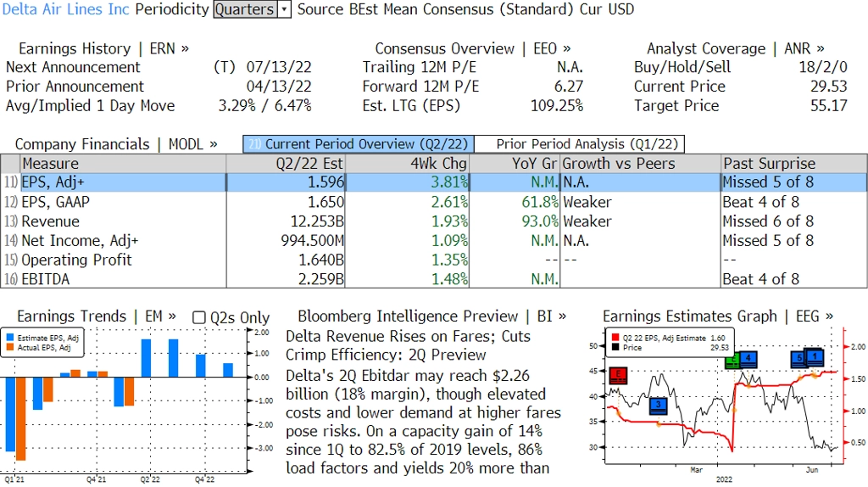Click the 3.81% four-week change value
868x487 pixels.
[x=449, y=182]
